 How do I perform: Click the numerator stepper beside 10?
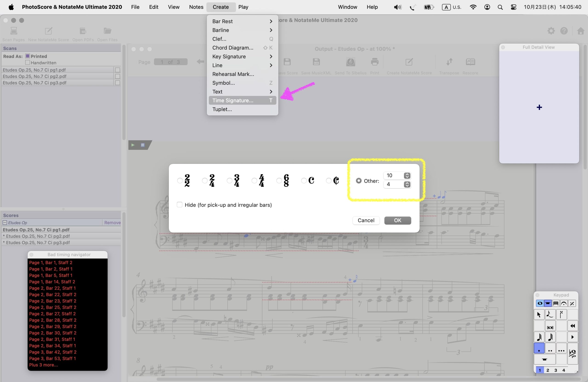click(x=407, y=176)
